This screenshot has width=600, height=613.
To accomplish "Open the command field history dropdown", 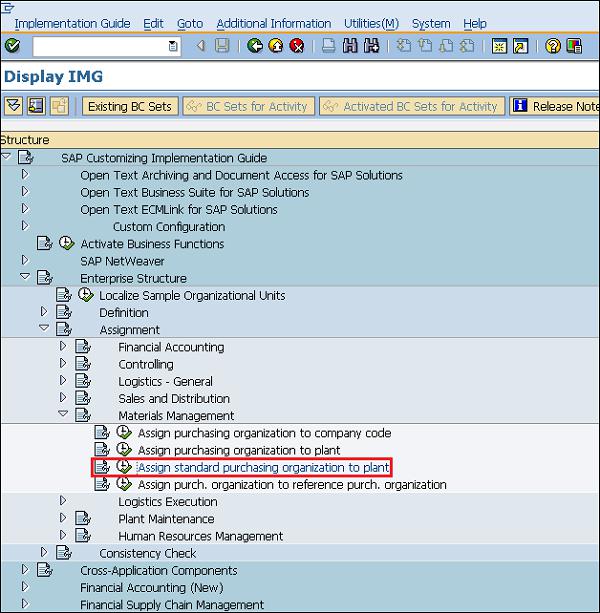I will [x=172, y=47].
